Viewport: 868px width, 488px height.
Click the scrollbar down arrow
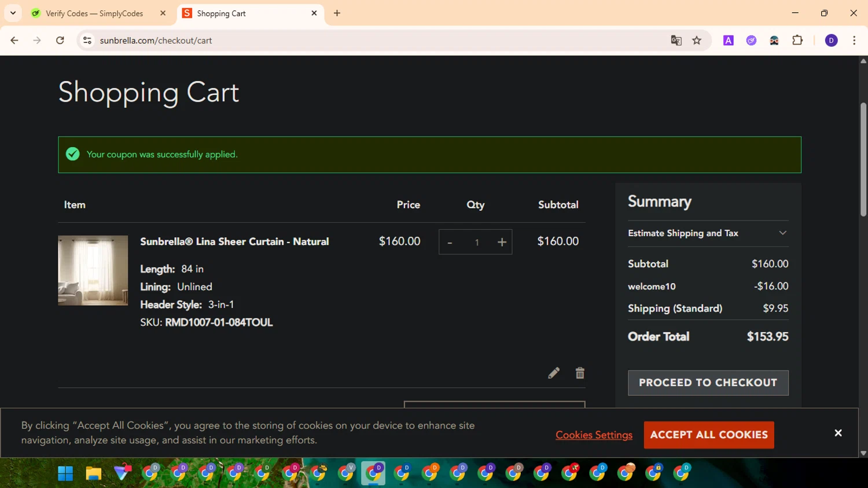coord(863,453)
